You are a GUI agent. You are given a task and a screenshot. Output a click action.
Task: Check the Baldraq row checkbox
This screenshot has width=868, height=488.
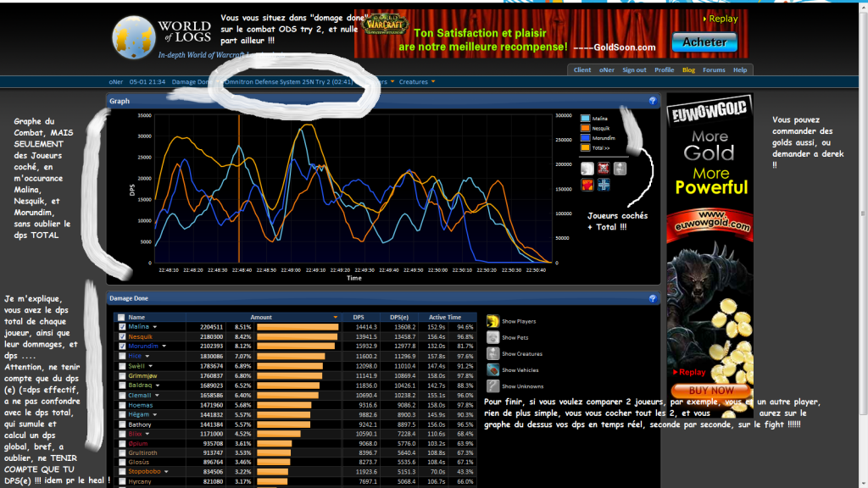pos(122,385)
